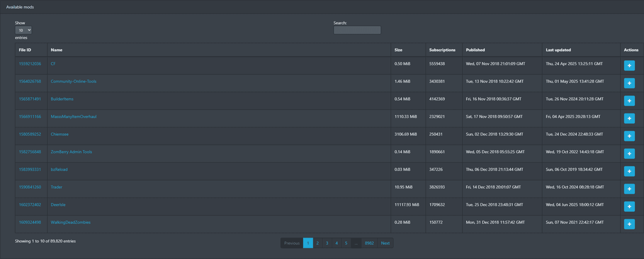Screen dimensions: 644x259
Task: Open the Show entries count dropdown
Action: click(x=23, y=30)
